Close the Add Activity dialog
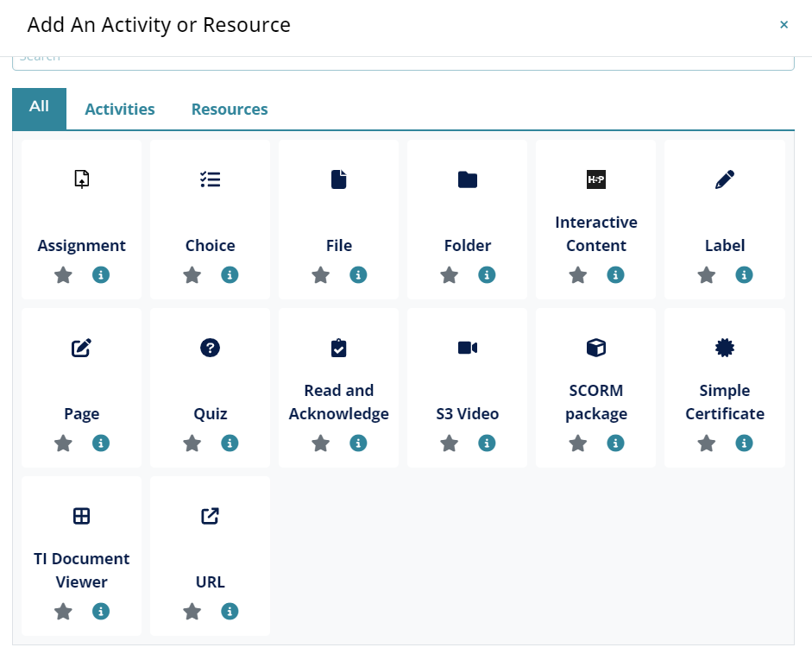The height and width of the screenshot is (660, 812). (x=784, y=25)
